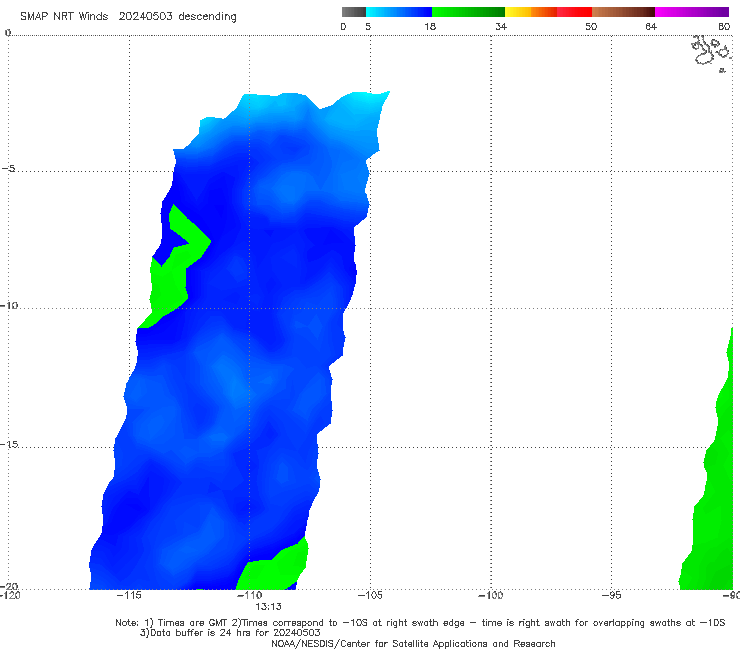Click the cyan-blue segment of the wind color scale
740x650 pixels.
(399, 12)
